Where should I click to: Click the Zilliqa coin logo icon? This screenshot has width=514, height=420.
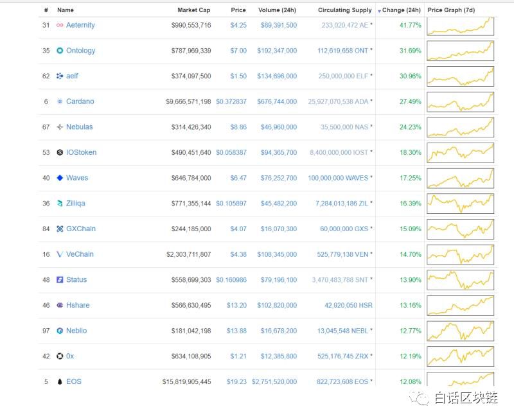[x=60, y=204]
